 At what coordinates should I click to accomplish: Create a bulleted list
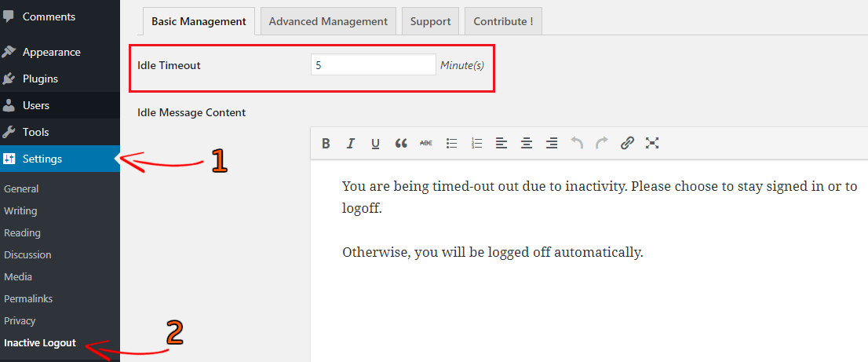click(x=451, y=143)
